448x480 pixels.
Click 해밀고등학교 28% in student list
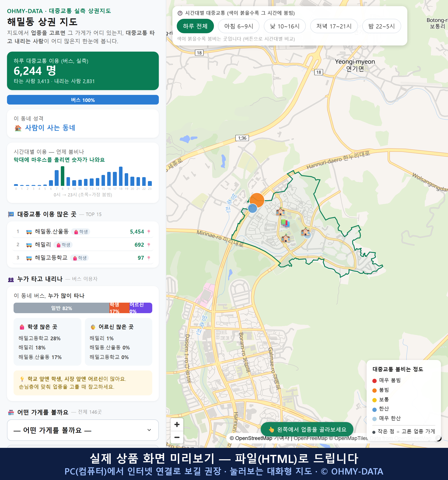[x=39, y=338]
